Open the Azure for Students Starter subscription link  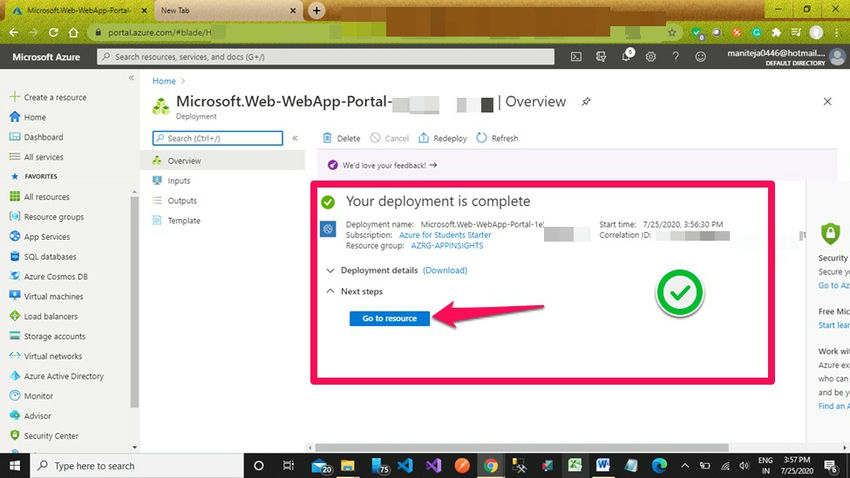(445, 235)
